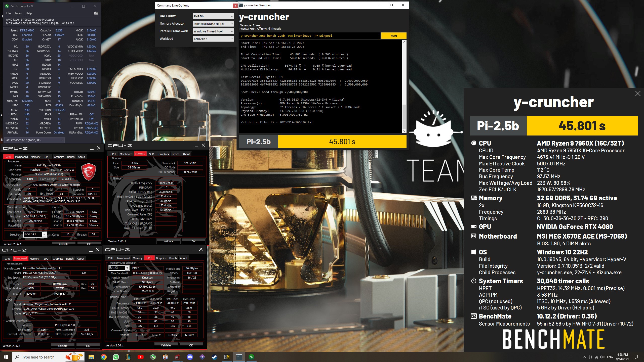Click Validate in the CPU-Z SPD window
This screenshot has width=644, height=362.
pos(166,345)
